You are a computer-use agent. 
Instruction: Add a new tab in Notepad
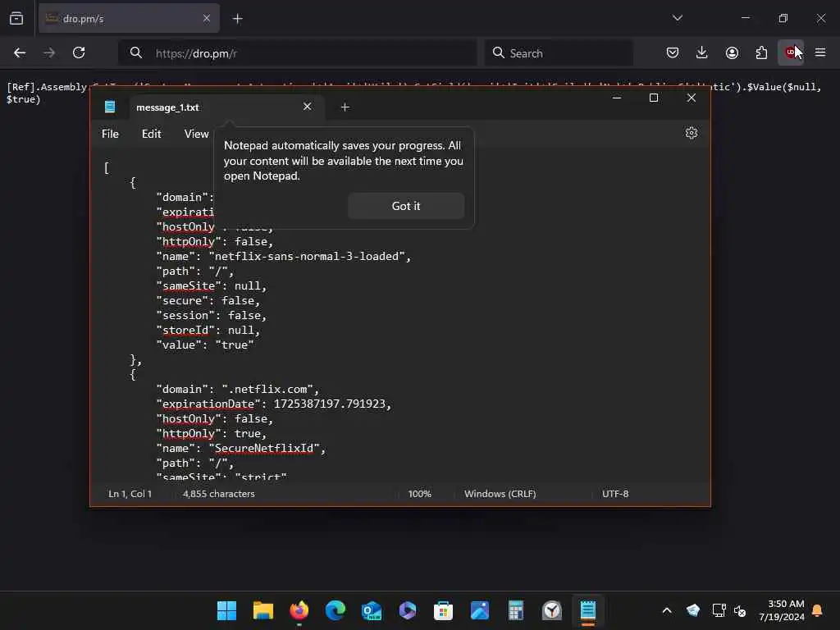tap(345, 107)
